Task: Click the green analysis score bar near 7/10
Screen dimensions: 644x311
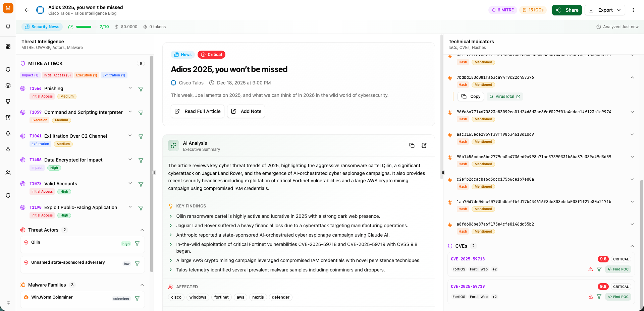Action: [84, 26]
